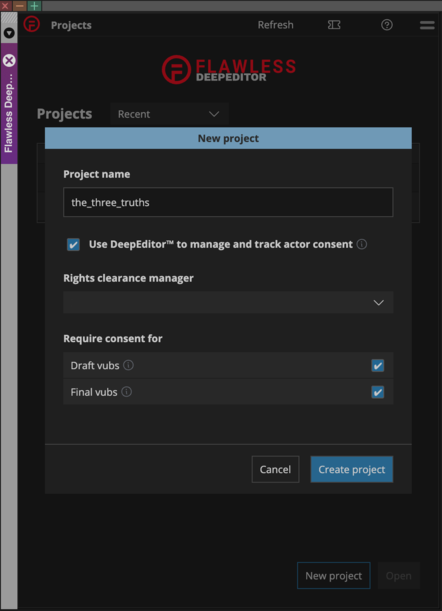The image size is (442, 611).
Task: Toggle the Draft vubs consent checkbox
Action: point(377,366)
